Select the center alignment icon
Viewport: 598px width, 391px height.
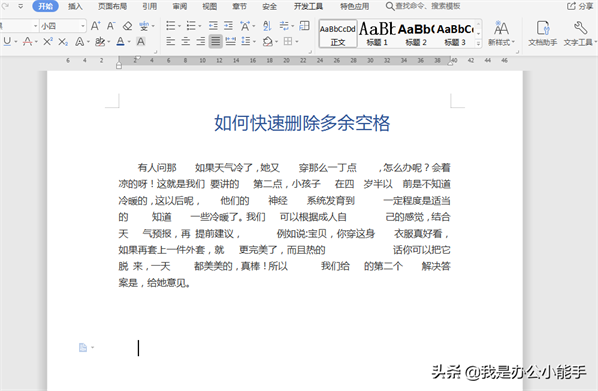click(185, 42)
